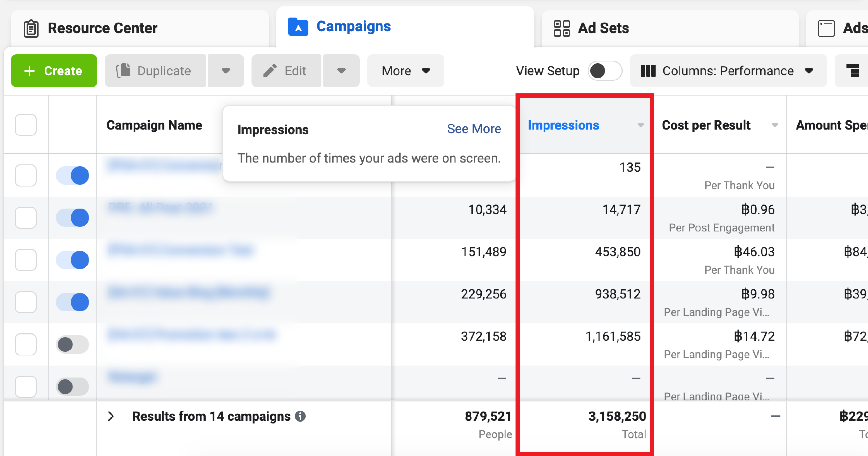Click the Ad Sets grid icon

[562, 28]
